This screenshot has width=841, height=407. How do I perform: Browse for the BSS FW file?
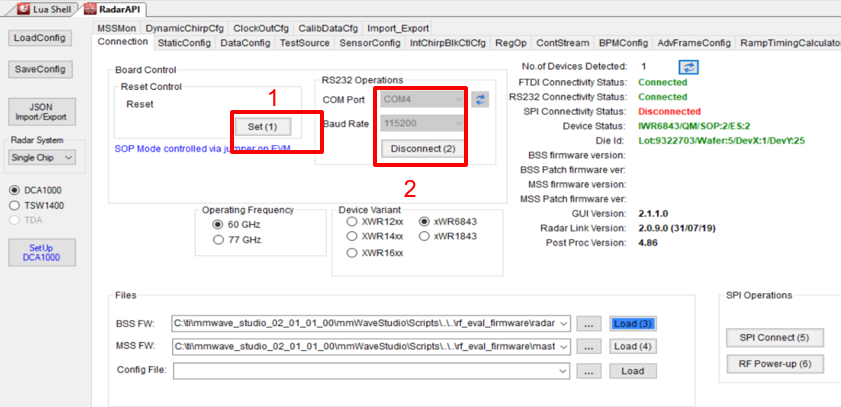pos(589,324)
